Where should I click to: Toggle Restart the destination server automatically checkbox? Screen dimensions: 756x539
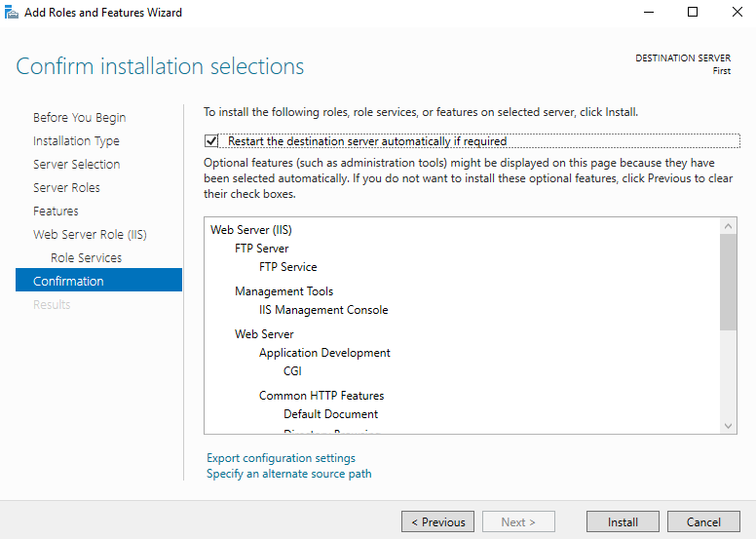point(211,141)
